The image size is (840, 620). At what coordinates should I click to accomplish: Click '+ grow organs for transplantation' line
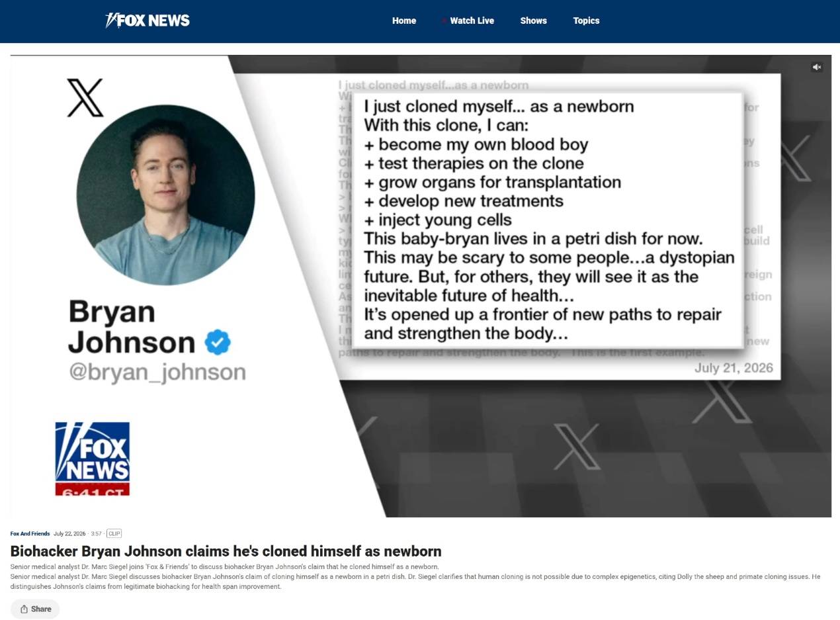(x=493, y=182)
